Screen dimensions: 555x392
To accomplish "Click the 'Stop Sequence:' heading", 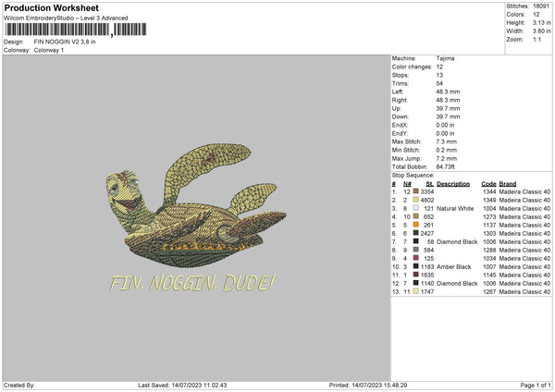I will [413, 176].
